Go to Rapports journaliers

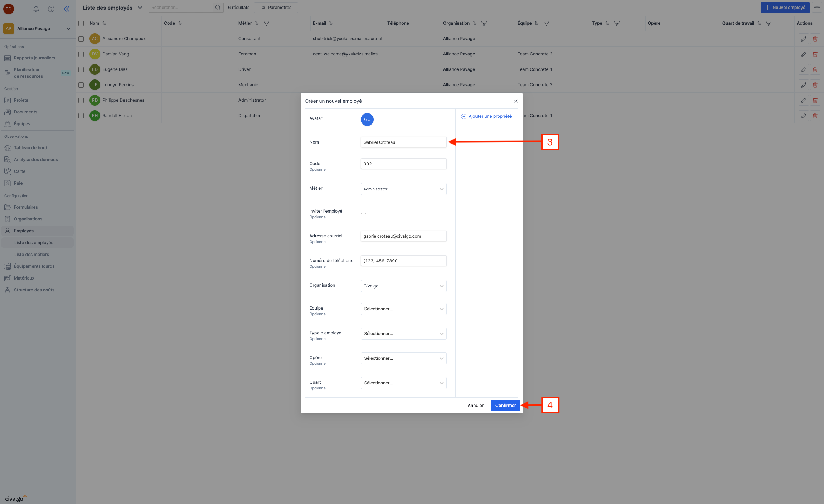(x=34, y=58)
